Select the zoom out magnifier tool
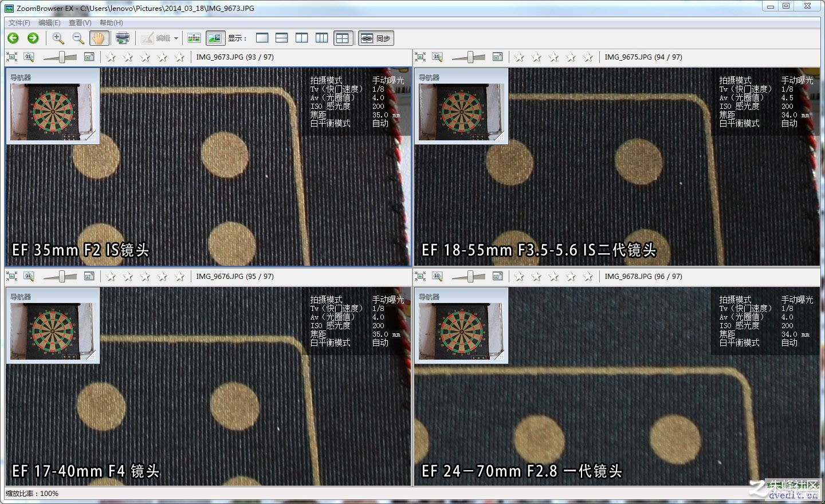The height and width of the screenshot is (504, 825). (78, 38)
